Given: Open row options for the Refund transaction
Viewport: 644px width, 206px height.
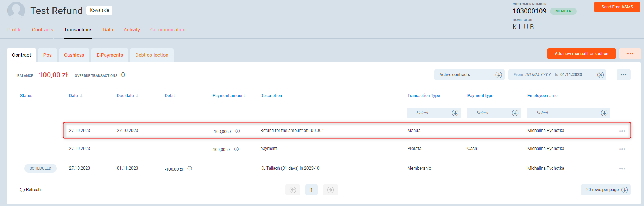Looking at the screenshot, I should click(x=622, y=131).
